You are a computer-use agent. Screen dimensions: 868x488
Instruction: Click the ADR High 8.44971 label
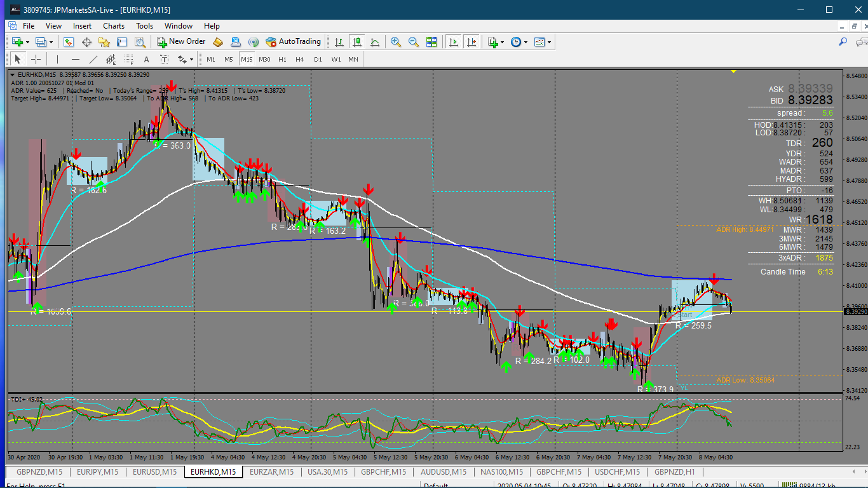tap(745, 229)
